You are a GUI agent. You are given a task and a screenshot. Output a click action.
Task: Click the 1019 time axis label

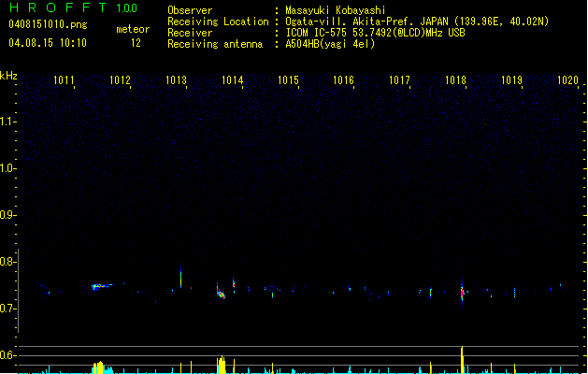[511, 80]
